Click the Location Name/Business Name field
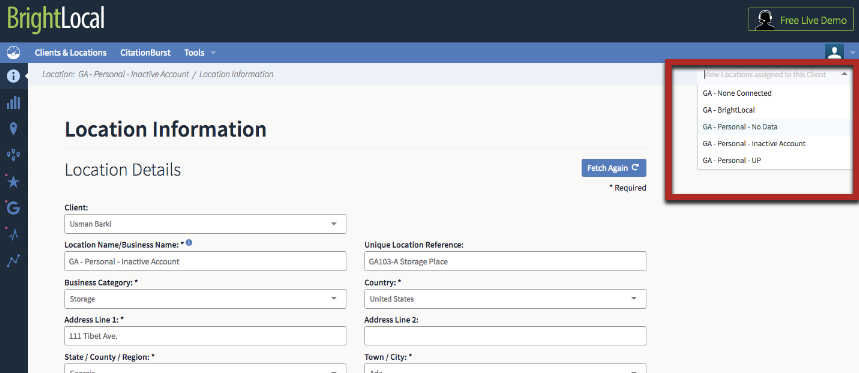The width and height of the screenshot is (859, 373). [205, 261]
